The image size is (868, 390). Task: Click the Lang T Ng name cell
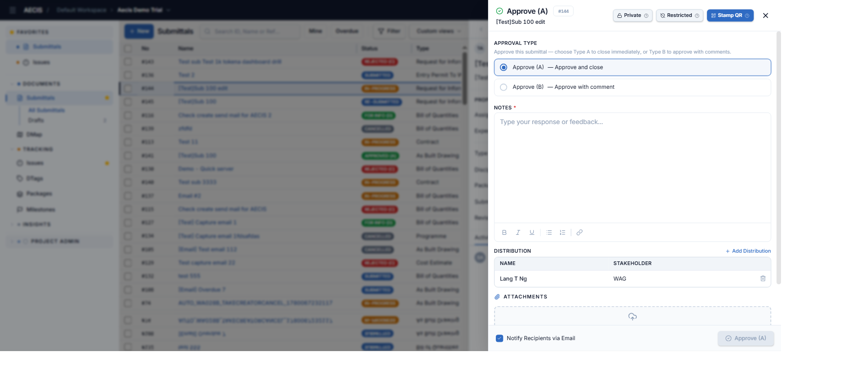click(513, 279)
